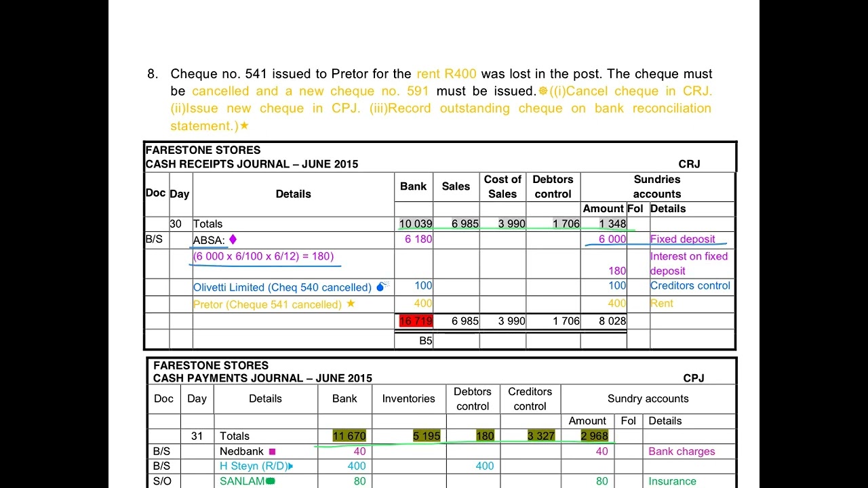This screenshot has height=488, width=868.
Task: Click the 1 348 sundries amount
Action: 612,224
